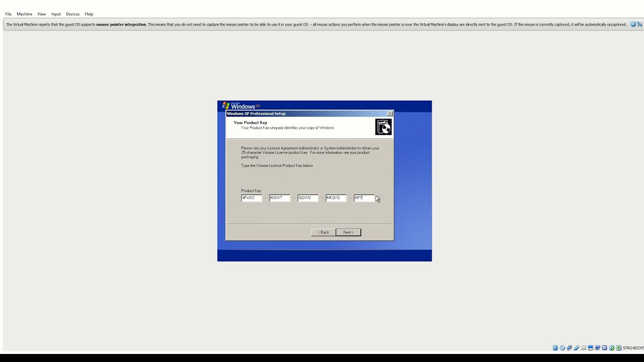
Task: Open the Devices menu
Action: coord(72,14)
